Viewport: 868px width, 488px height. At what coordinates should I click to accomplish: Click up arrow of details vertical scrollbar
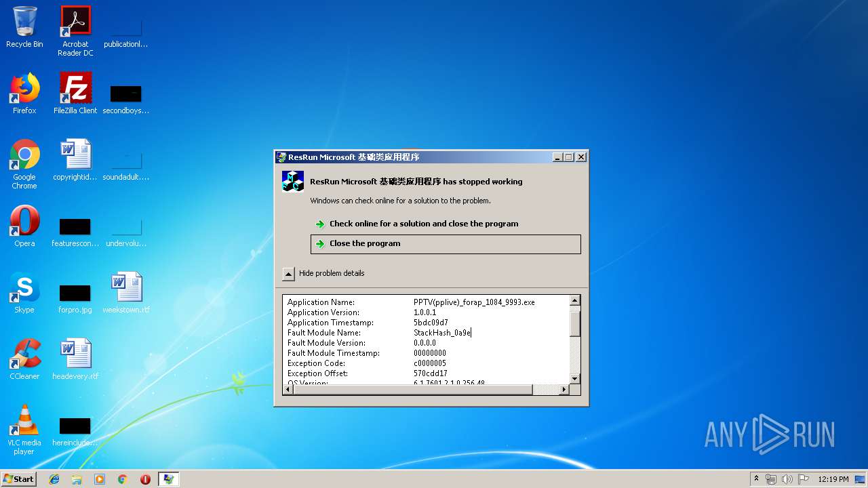(x=575, y=300)
